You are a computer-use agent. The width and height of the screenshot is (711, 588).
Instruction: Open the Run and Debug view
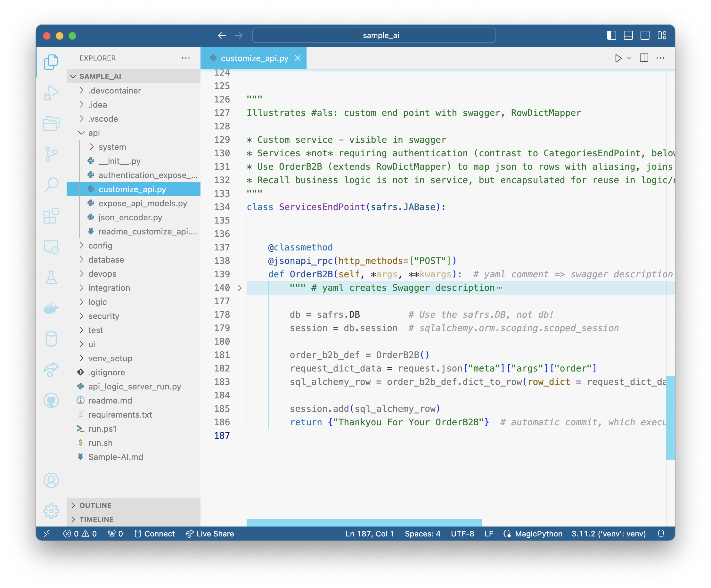51,93
